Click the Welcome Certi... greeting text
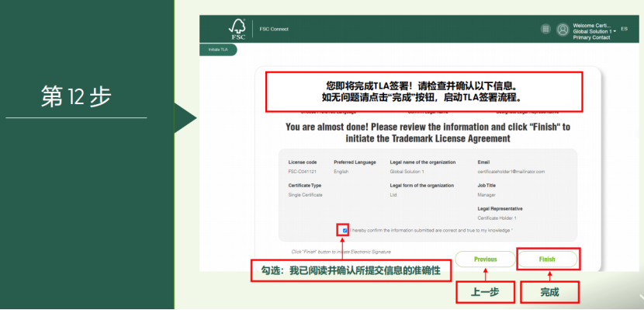 click(x=592, y=26)
